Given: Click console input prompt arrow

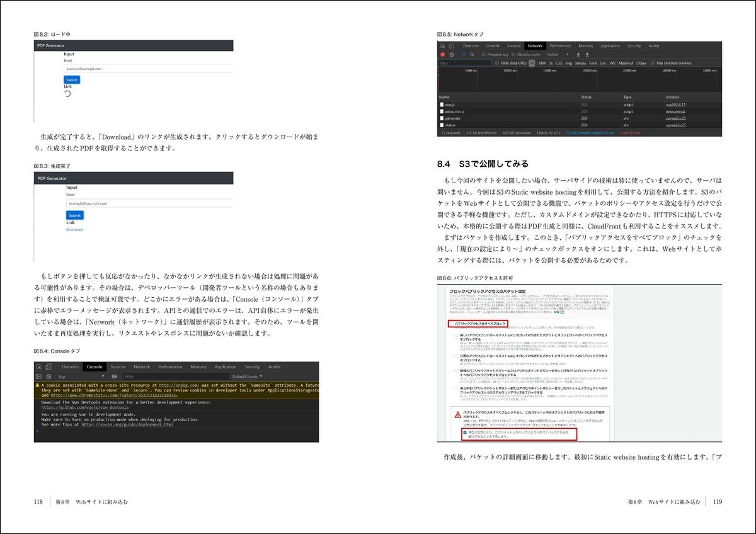Looking at the screenshot, I should coord(37,431).
